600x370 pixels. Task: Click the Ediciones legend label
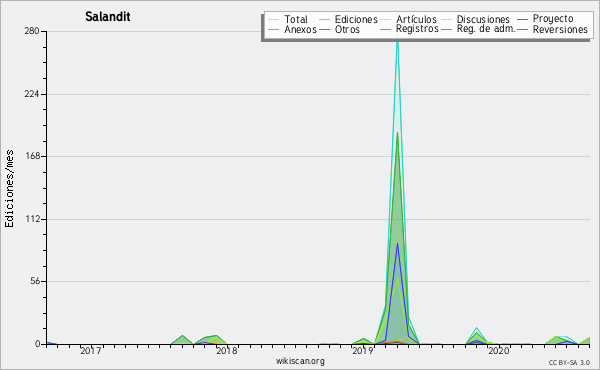356,19
